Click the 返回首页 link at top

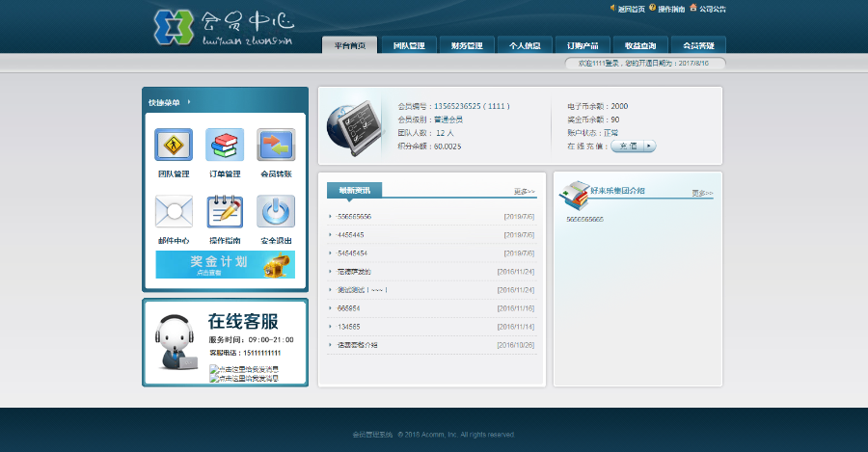[632, 9]
